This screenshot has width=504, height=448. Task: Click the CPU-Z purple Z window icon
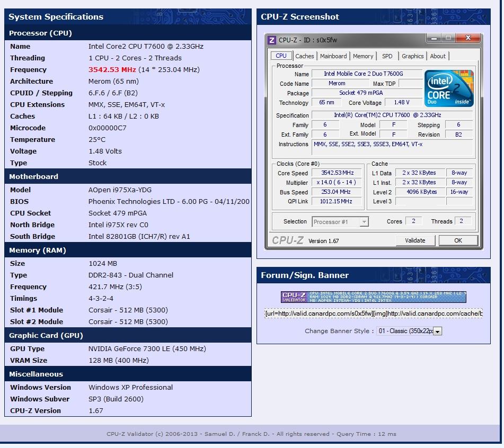click(271, 40)
